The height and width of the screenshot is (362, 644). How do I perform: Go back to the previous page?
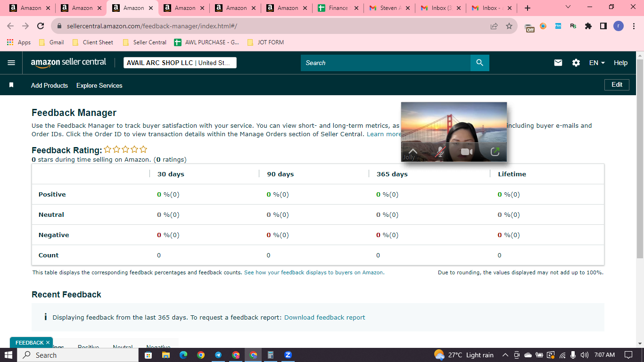click(x=10, y=26)
